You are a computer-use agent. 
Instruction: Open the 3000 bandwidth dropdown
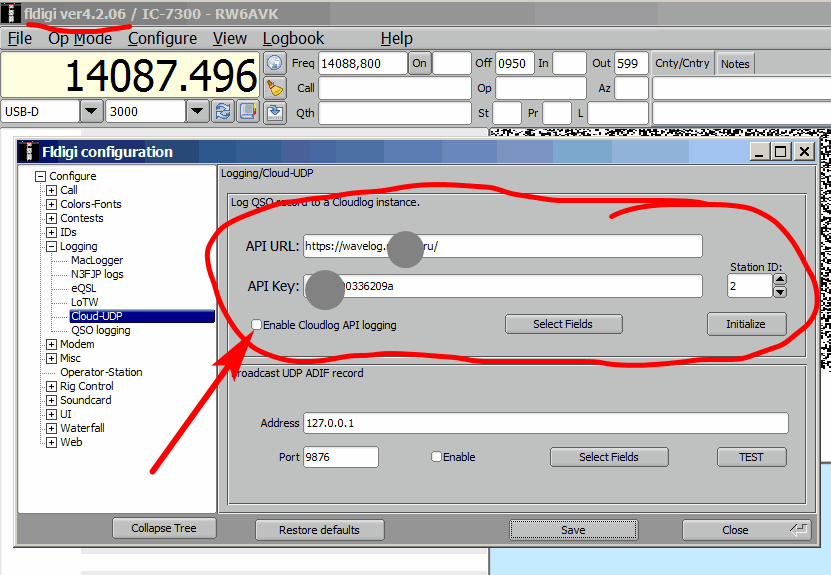pos(197,111)
